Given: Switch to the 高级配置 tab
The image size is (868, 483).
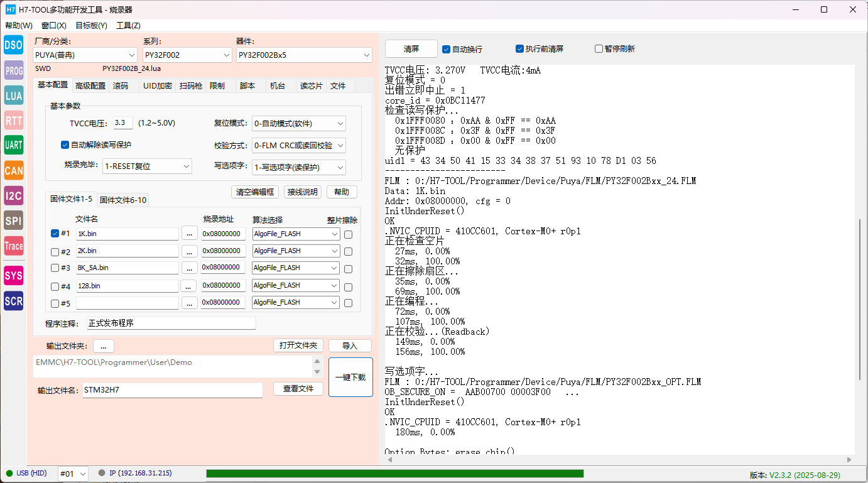Looking at the screenshot, I should [90, 86].
